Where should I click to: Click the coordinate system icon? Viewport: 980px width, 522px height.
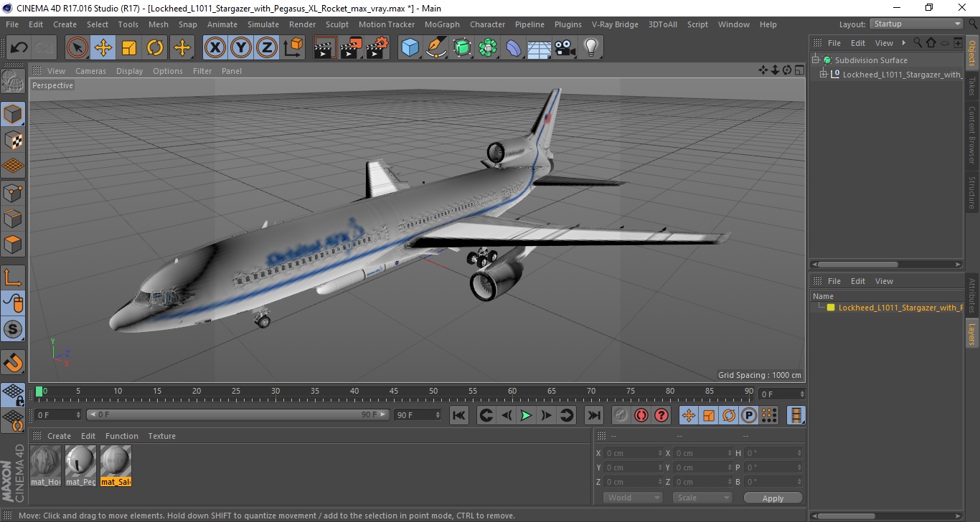[293, 48]
